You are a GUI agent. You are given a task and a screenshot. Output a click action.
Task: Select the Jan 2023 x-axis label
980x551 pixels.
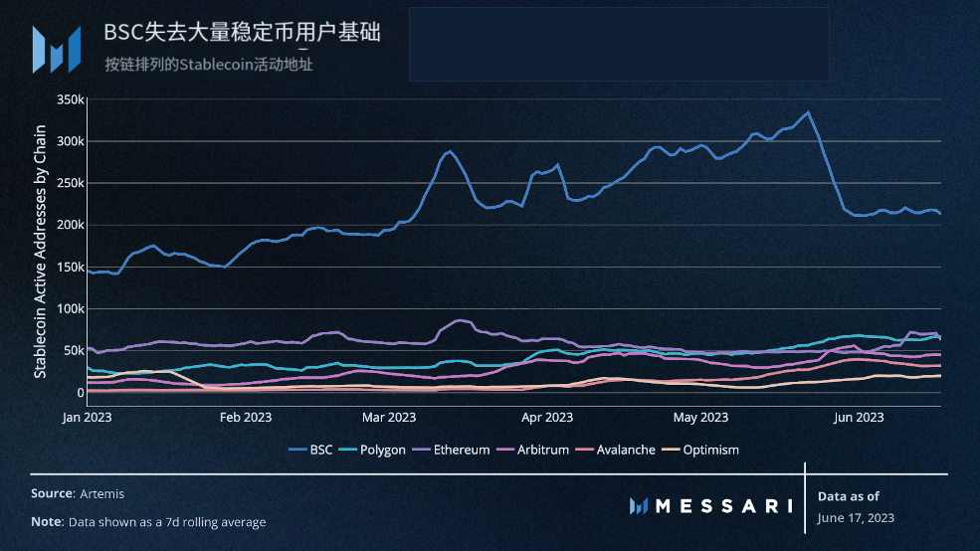tap(89, 416)
